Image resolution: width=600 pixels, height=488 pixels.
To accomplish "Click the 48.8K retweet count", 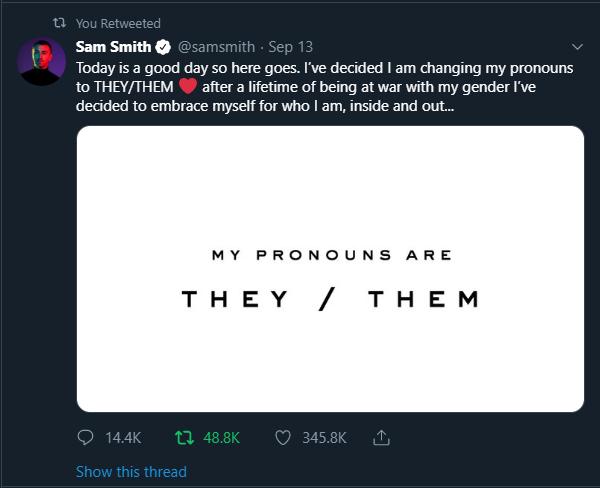I will tap(222, 438).
